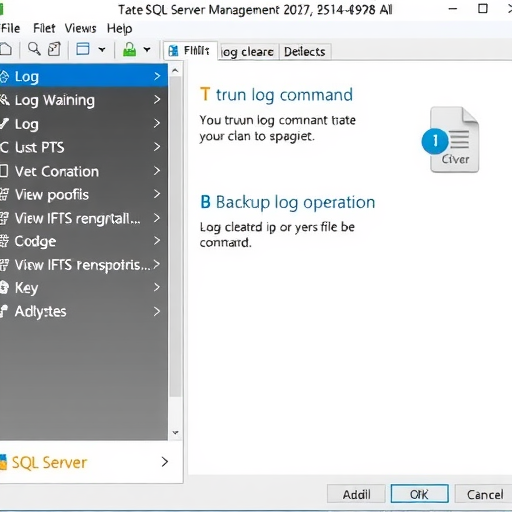
Task: Click the blue window layout icon
Action: 83,49
